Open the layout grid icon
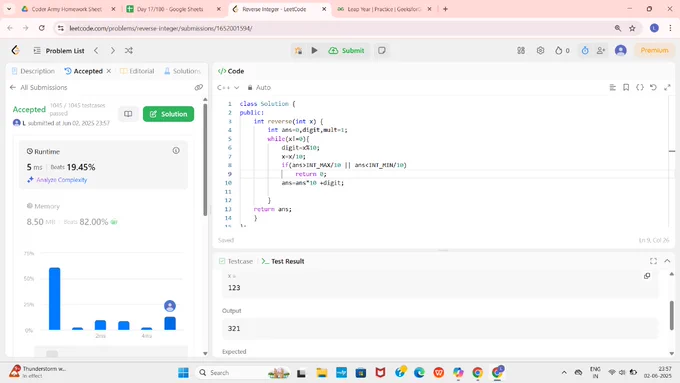The width and height of the screenshot is (680, 383). pos(521,51)
